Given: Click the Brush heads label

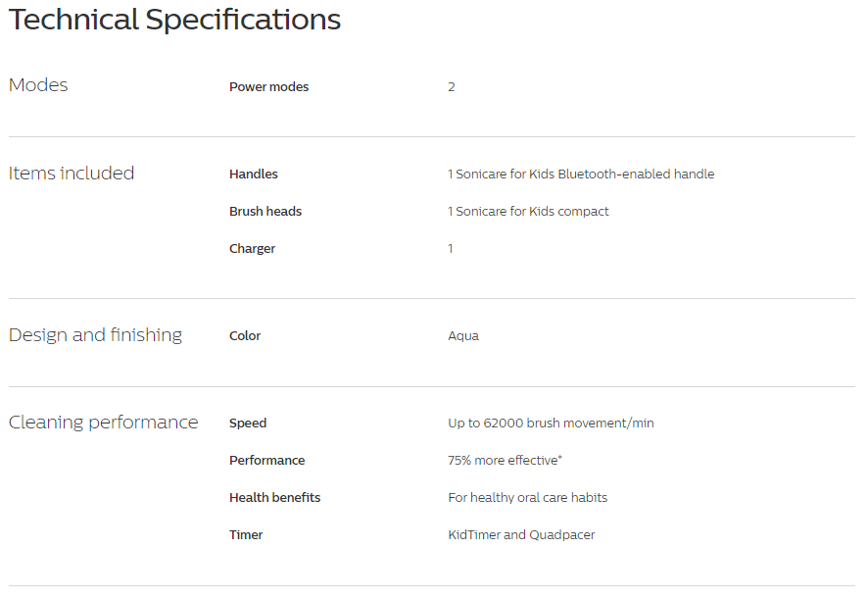Looking at the screenshot, I should (x=265, y=212).
